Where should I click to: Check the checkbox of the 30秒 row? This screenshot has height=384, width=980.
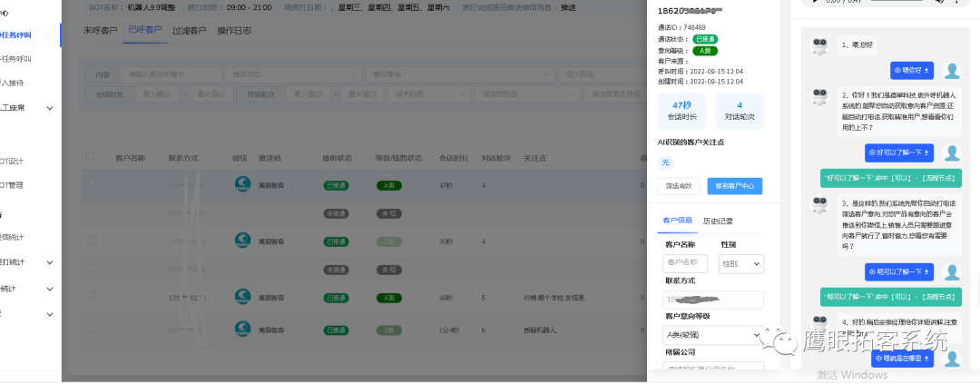coord(93,241)
